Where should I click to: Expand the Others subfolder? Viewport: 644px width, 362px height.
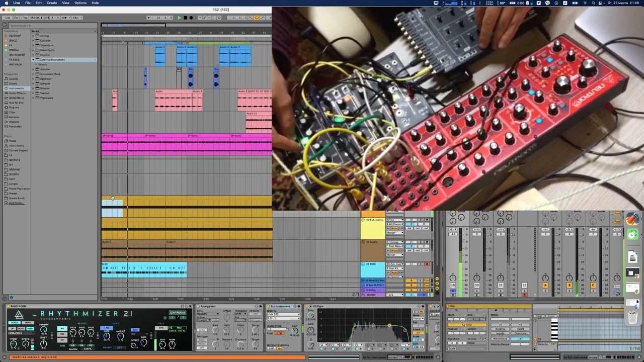click(36, 64)
